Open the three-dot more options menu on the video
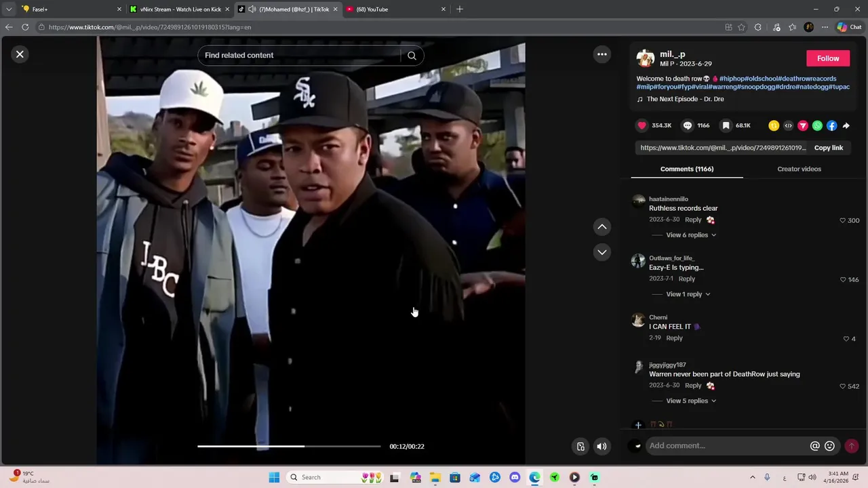The height and width of the screenshot is (488, 868). click(x=602, y=54)
